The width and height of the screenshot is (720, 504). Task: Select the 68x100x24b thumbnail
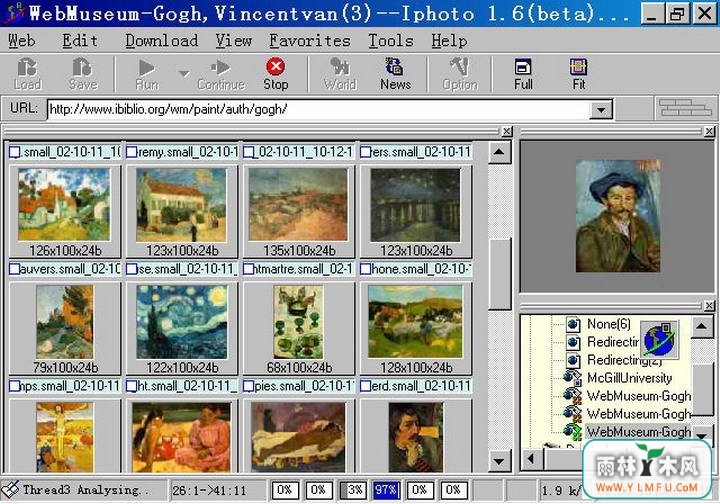[x=298, y=322]
